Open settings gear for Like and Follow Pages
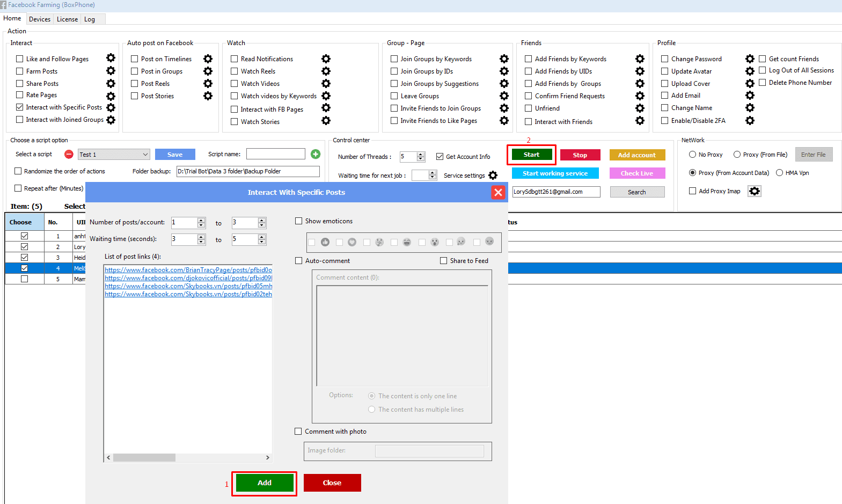842x504 pixels. (111, 58)
